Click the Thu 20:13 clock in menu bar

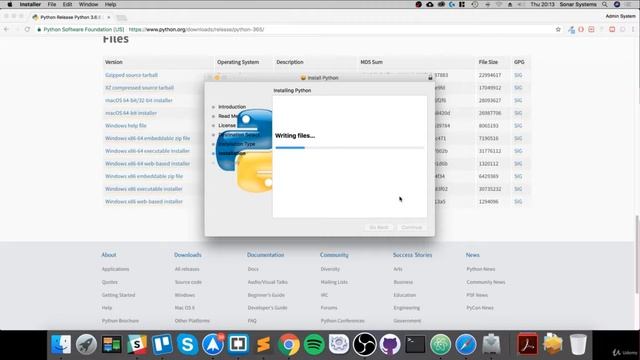[x=542, y=4]
